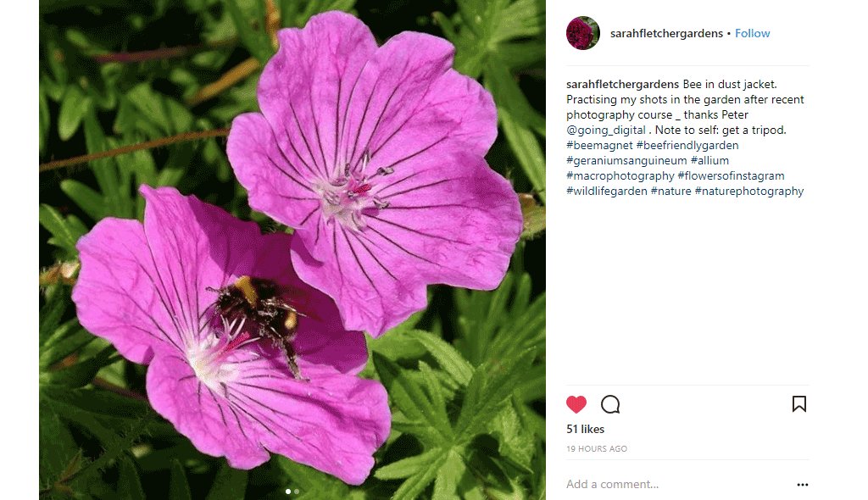Open the @going_digital mention

point(605,131)
